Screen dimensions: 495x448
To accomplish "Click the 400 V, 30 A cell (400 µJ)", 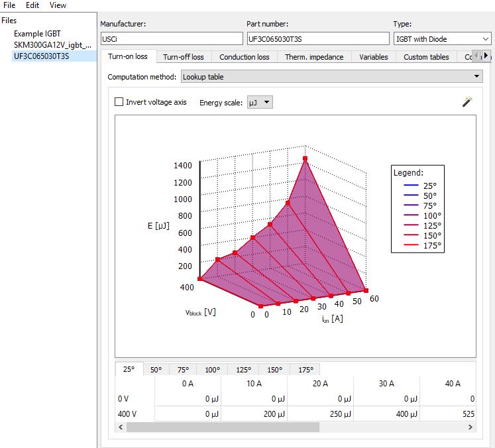I will click(387, 414).
